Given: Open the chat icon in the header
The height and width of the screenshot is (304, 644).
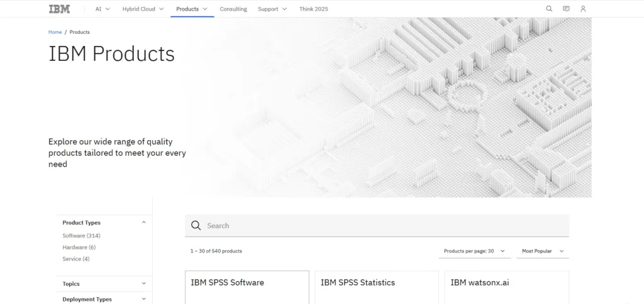Looking at the screenshot, I should tap(566, 9).
